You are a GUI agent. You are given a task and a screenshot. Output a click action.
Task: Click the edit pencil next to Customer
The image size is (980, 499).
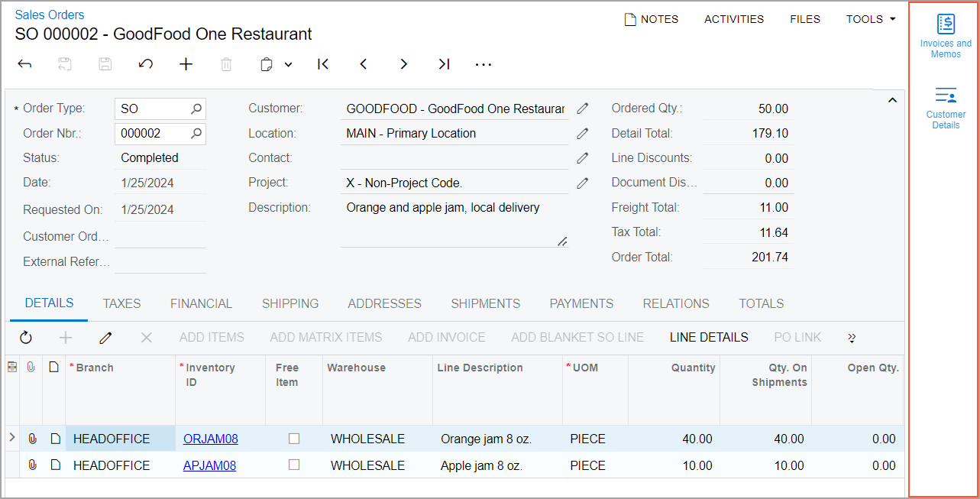coord(583,109)
